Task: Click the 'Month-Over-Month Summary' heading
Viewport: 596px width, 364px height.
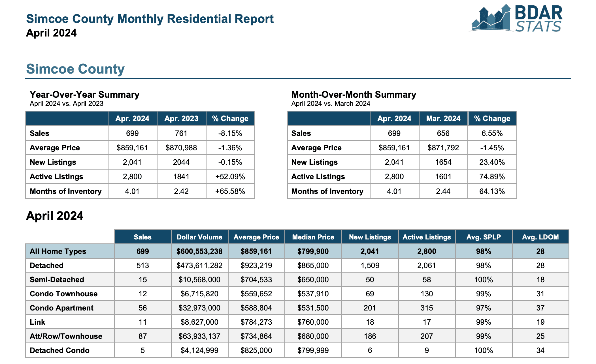Action: (354, 94)
